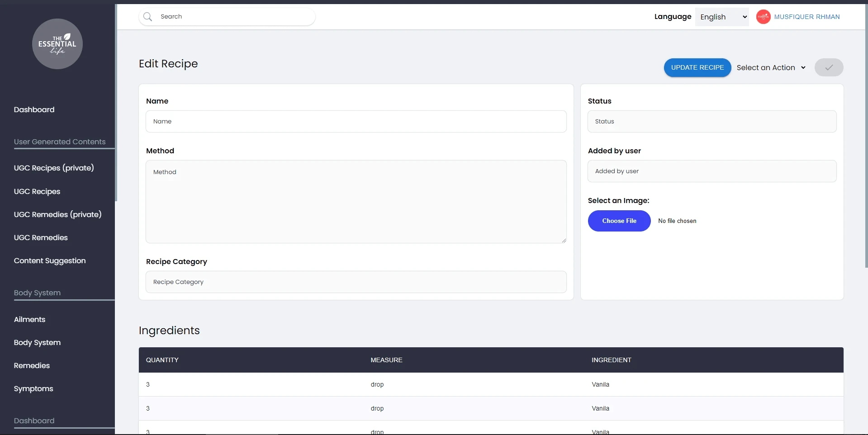868x435 pixels.
Task: Click the Method textarea resize handle
Action: [564, 240]
